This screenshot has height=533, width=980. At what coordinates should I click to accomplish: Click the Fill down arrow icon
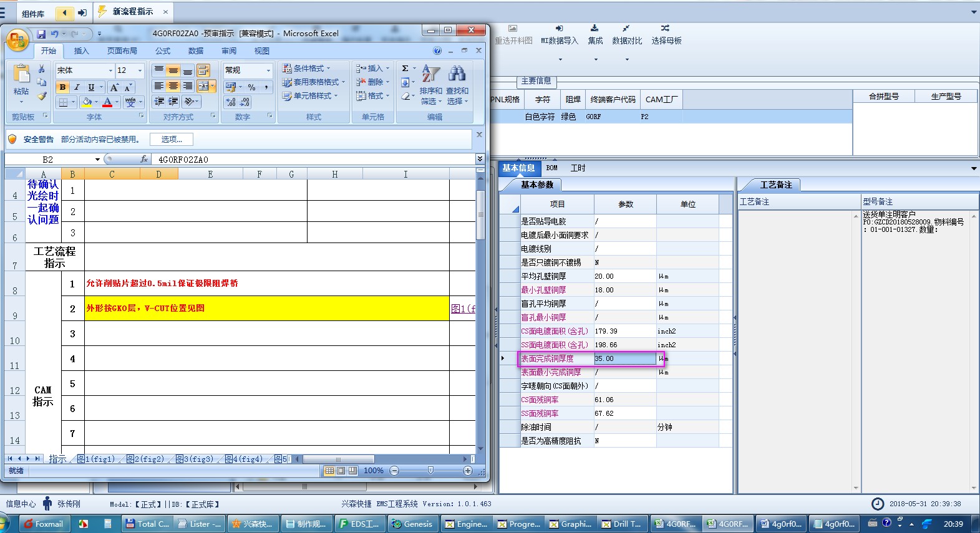(x=405, y=82)
